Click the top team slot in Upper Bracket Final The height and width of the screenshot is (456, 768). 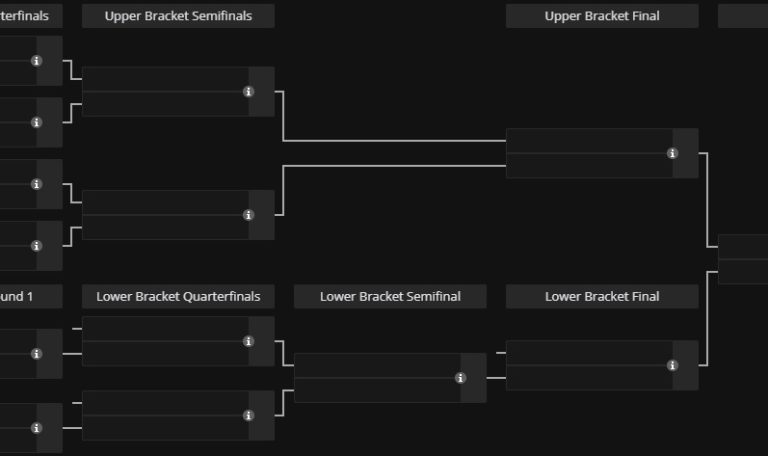pos(588,141)
